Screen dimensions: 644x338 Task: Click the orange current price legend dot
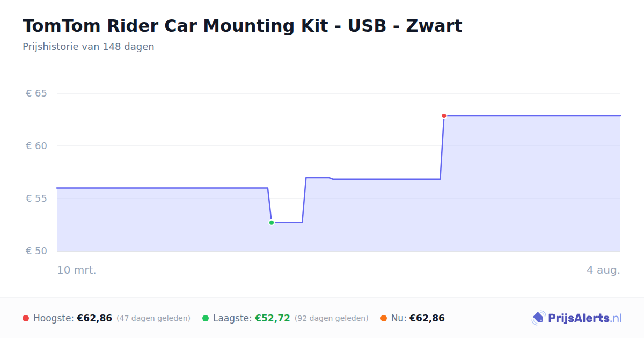coord(384,318)
